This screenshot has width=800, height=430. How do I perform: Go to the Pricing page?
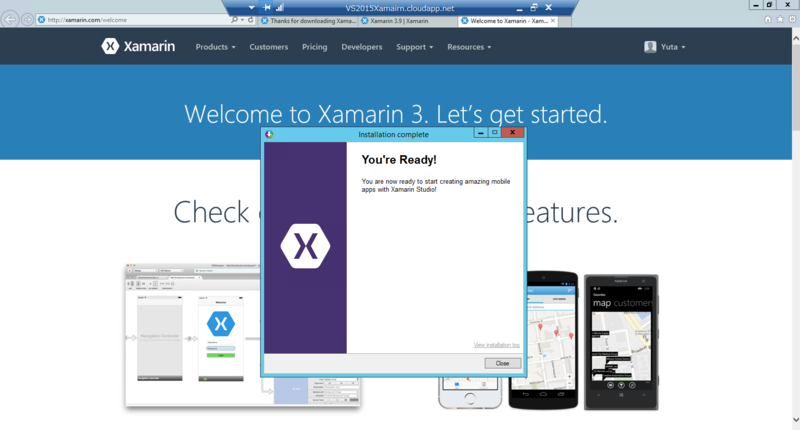(314, 47)
